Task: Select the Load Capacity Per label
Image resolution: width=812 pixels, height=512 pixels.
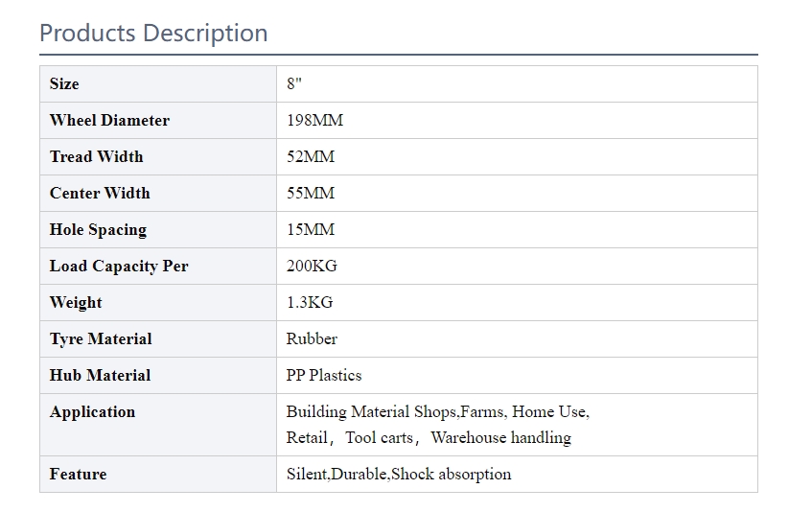Action: (x=119, y=267)
